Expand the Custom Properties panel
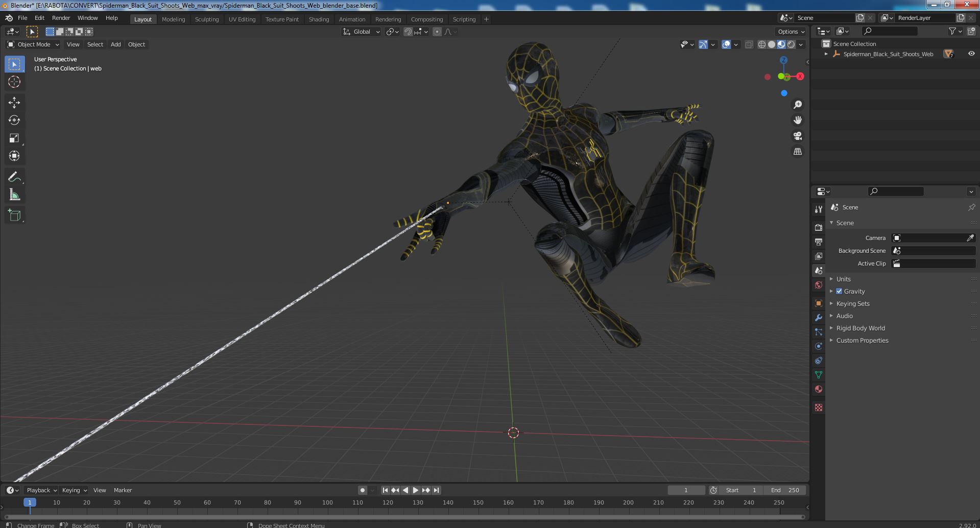The height and width of the screenshot is (528, 980). [862, 340]
